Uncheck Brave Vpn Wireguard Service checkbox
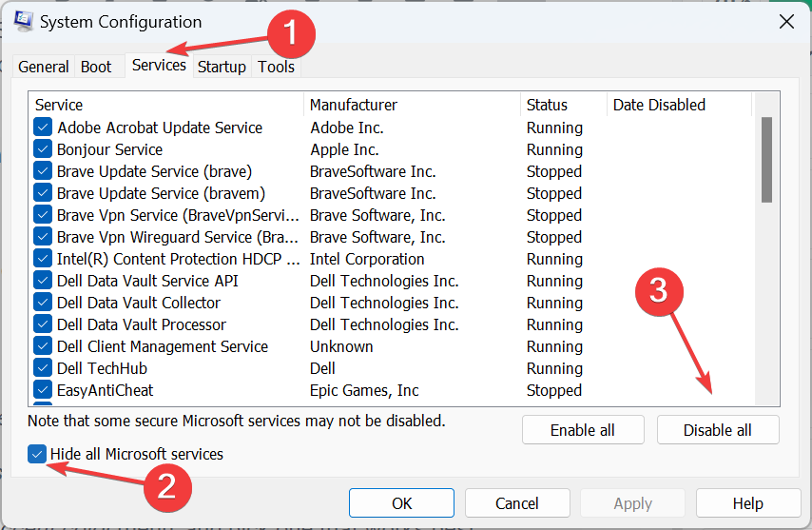Screen dimensions: 812x530 pyautogui.click(x=43, y=237)
